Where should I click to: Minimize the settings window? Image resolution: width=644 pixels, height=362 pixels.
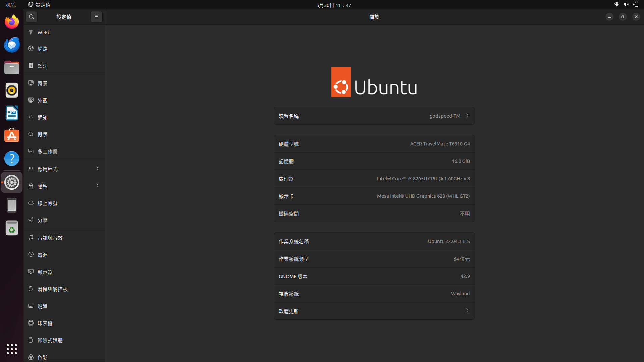click(x=609, y=17)
